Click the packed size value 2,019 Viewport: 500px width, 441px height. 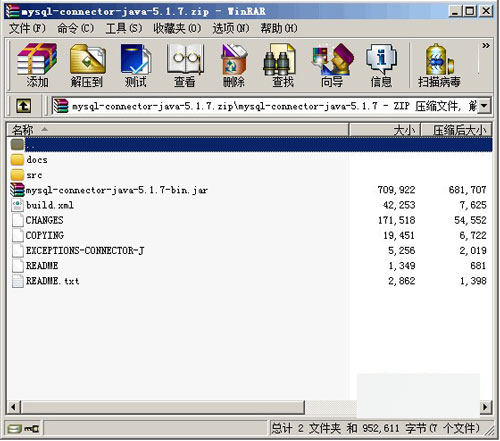[473, 251]
